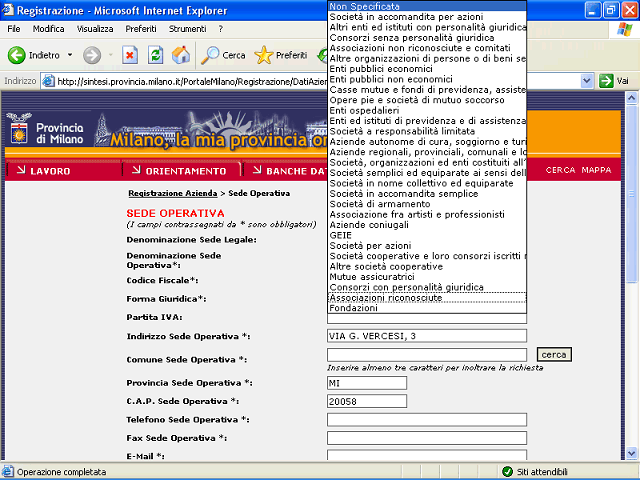
Task: Open the ? help menu
Action: pyautogui.click(x=220, y=29)
